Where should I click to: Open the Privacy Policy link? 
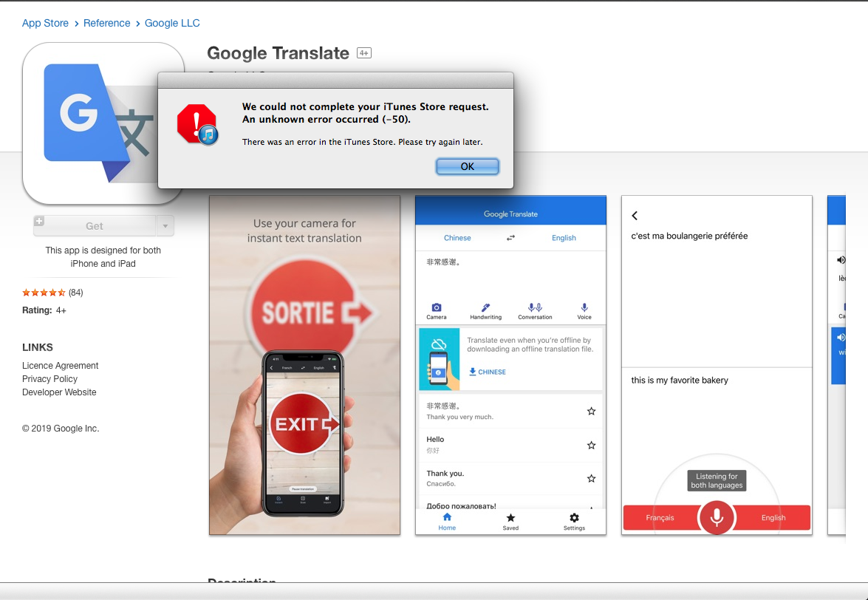click(49, 378)
